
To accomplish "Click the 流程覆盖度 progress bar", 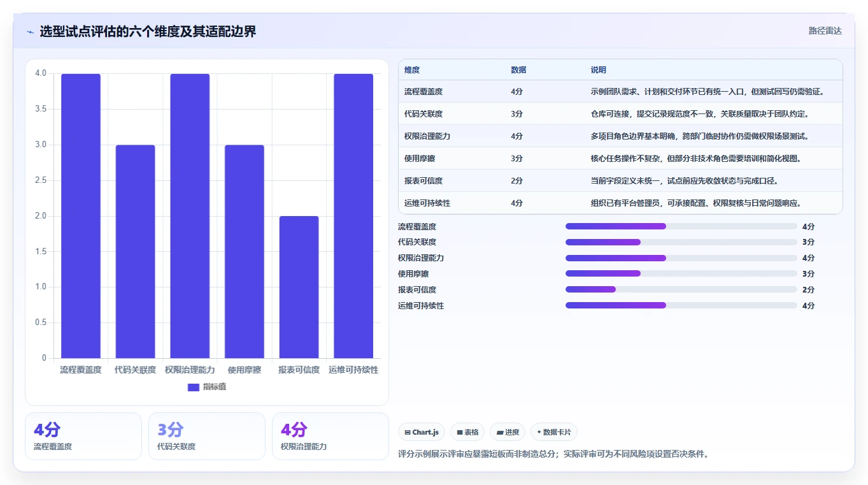I will 681,226.
